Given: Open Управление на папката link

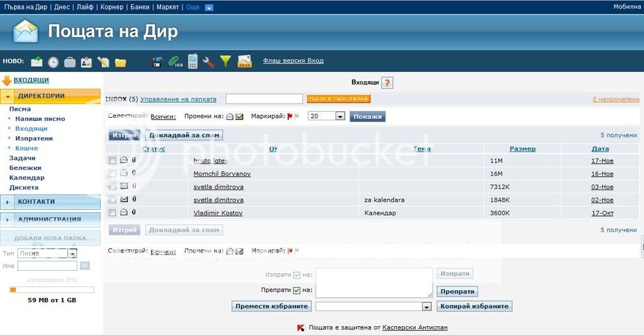Looking at the screenshot, I should tap(178, 99).
